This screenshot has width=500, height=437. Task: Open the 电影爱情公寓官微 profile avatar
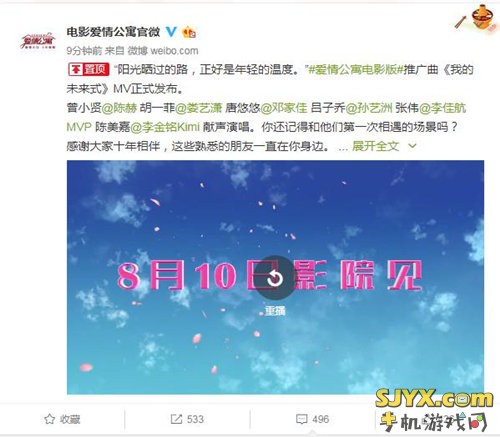pos(38,42)
